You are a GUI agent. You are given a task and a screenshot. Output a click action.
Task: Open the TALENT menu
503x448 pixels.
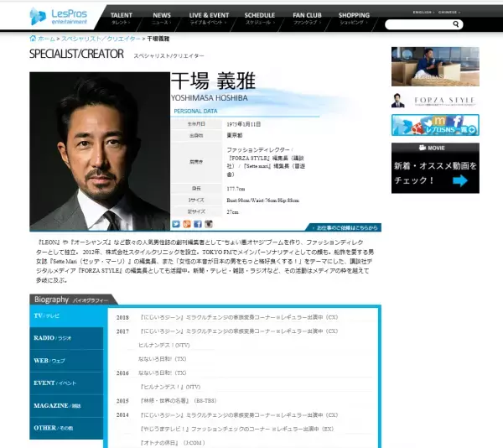[121, 18]
